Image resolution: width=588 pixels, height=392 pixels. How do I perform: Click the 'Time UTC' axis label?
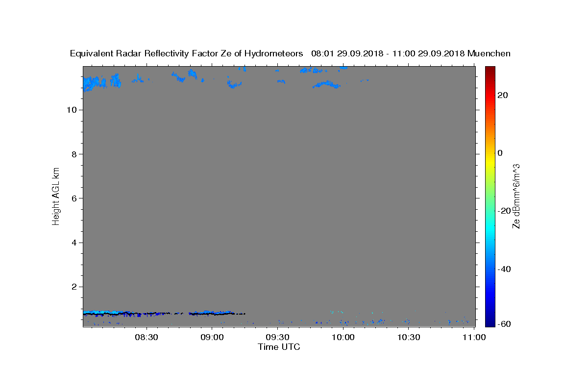(279, 347)
